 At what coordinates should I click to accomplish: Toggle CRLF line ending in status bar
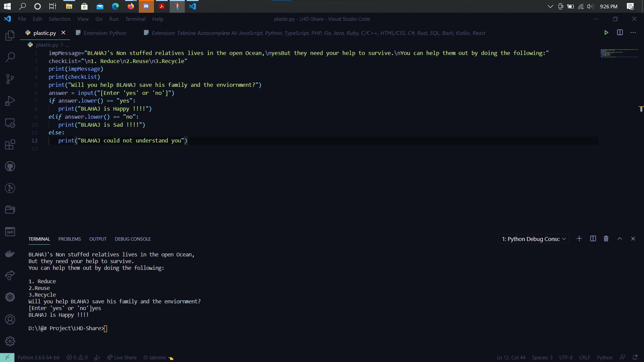[x=584, y=358]
